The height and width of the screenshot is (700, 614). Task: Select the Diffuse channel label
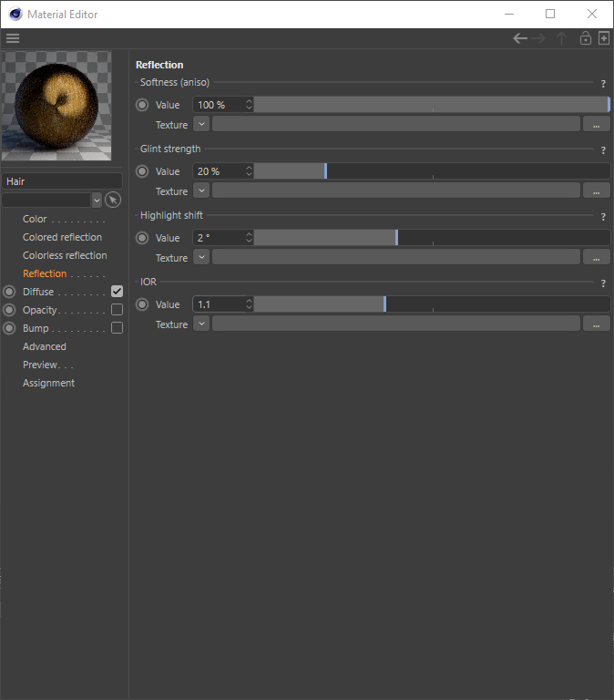(38, 292)
